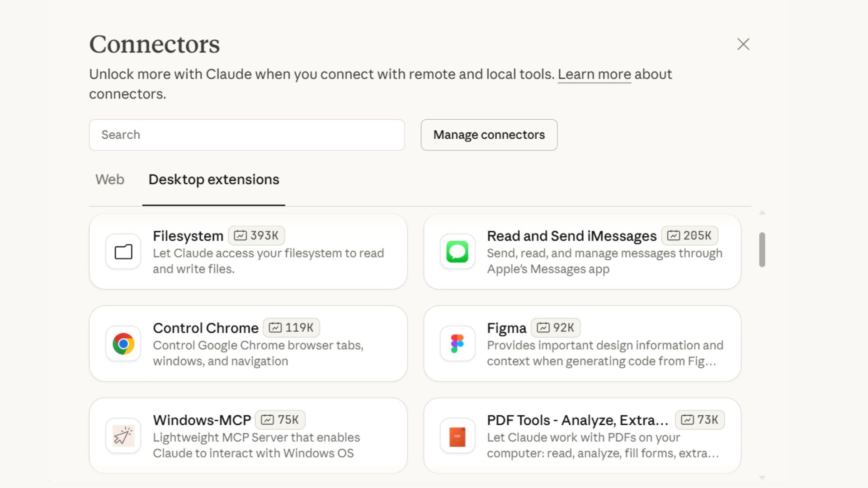
Task: Select the Figma connector icon
Action: point(457,344)
